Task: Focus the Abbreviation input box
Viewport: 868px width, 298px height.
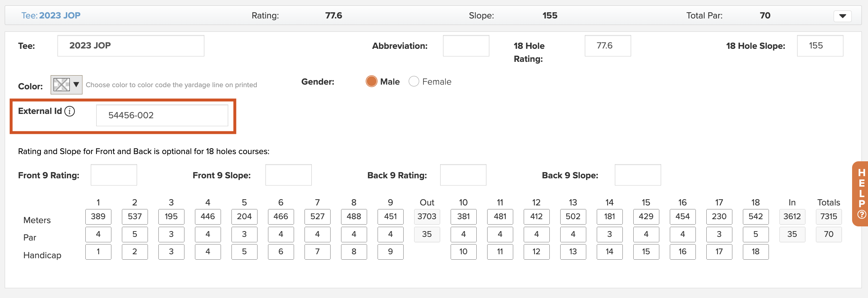Action: pos(466,46)
